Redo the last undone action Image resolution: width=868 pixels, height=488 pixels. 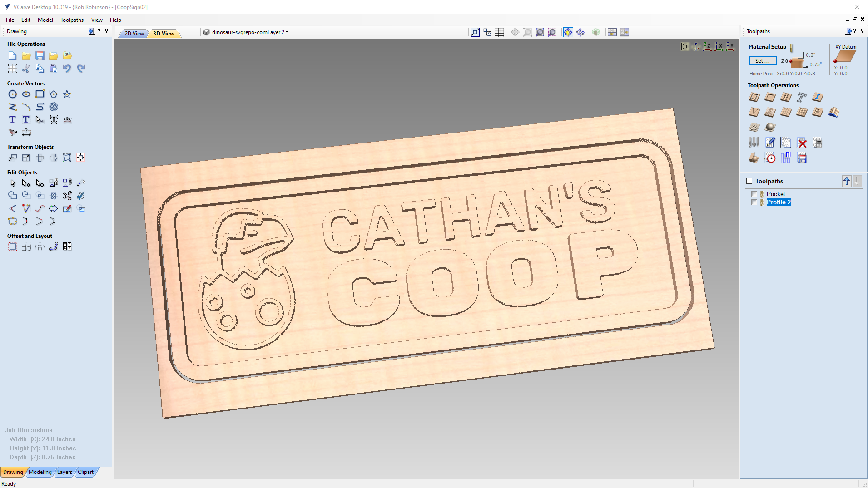click(x=81, y=69)
